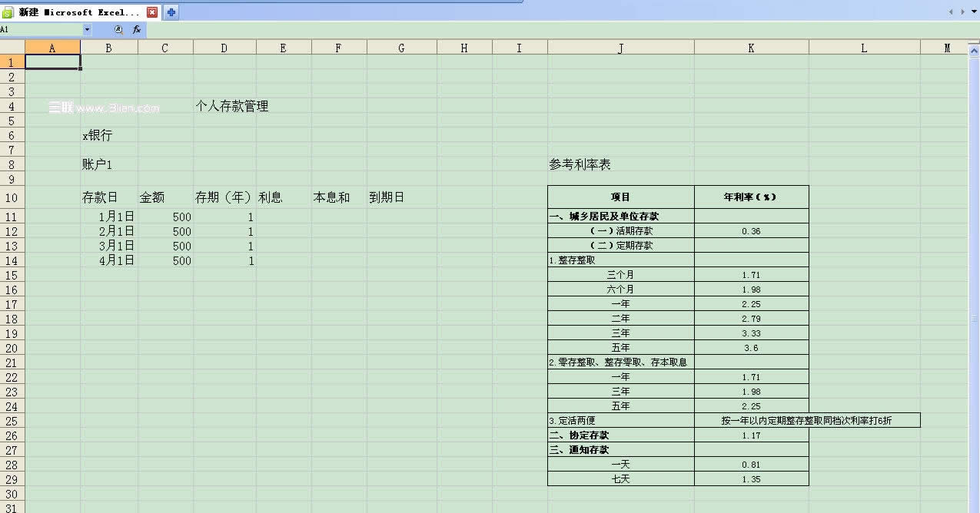Click the 4月1日 date cell
The image size is (980, 513).
[x=109, y=260]
